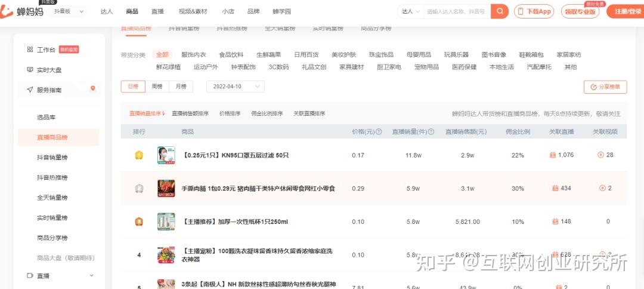The width and height of the screenshot is (644, 289).
Task: Expand the 直播 sidebar section
Action: click(92, 275)
